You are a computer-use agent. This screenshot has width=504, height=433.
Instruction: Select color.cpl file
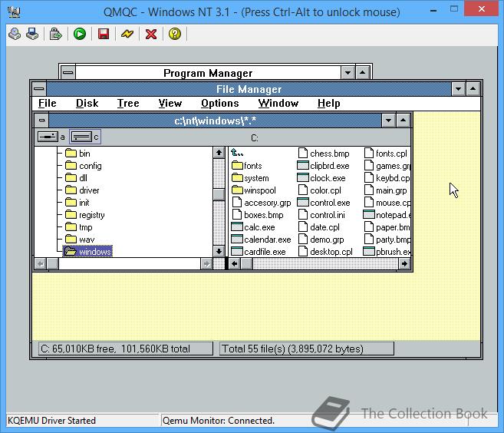pos(320,190)
